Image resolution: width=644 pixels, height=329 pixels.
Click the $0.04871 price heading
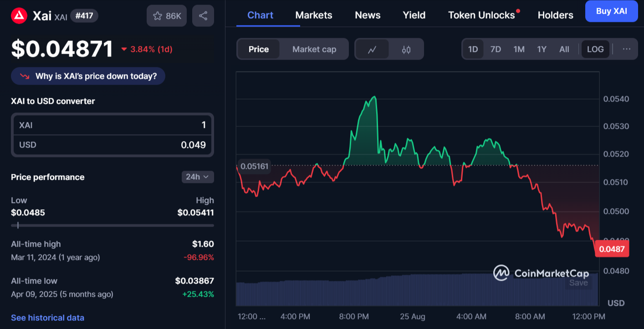click(x=62, y=49)
